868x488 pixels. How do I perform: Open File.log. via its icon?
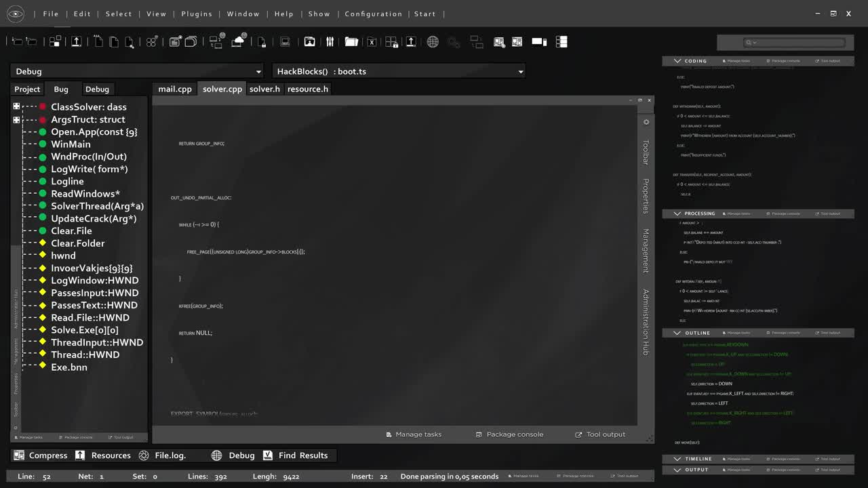142,455
